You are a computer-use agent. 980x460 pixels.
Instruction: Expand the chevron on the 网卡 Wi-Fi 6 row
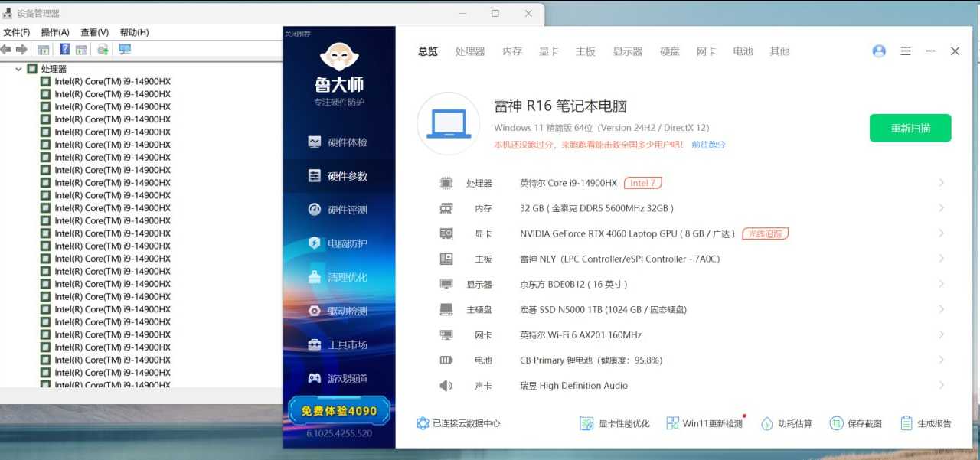[x=941, y=334]
